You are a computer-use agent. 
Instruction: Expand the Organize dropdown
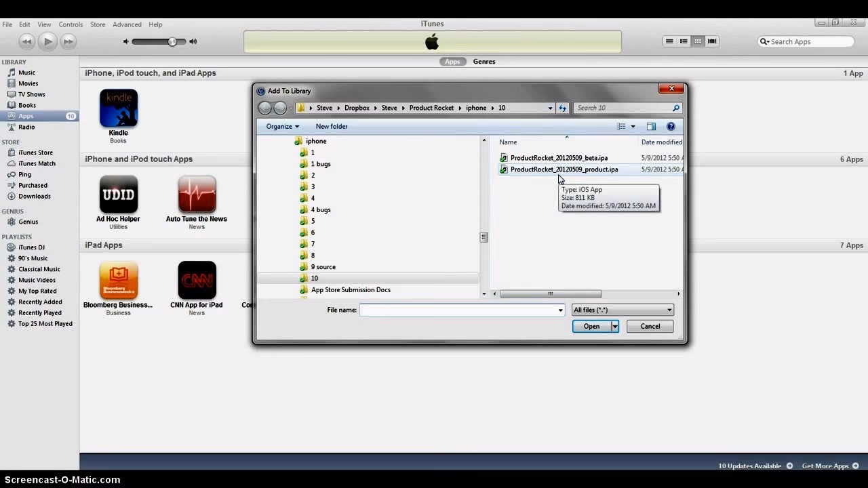[x=282, y=126]
